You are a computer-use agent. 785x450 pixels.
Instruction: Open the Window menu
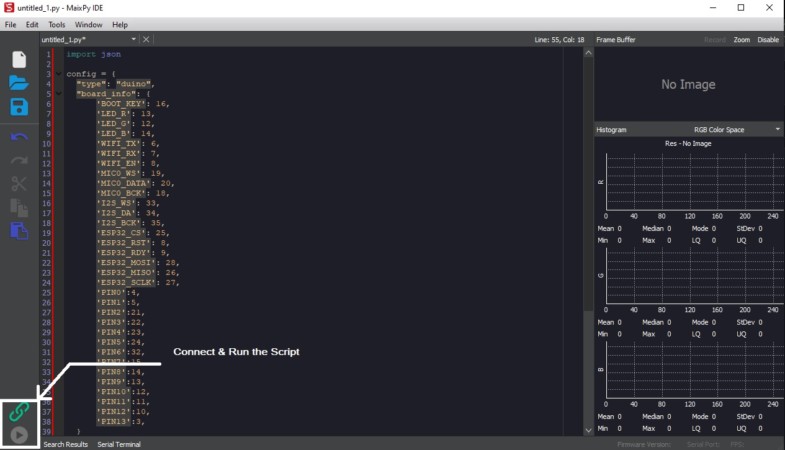click(x=88, y=25)
